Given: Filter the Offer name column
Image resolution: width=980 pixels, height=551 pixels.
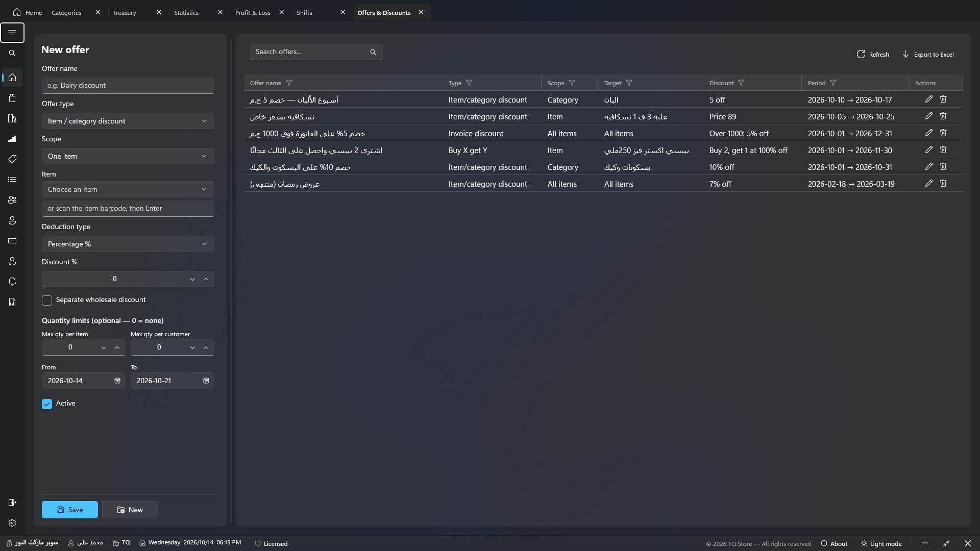Looking at the screenshot, I should click(x=289, y=83).
